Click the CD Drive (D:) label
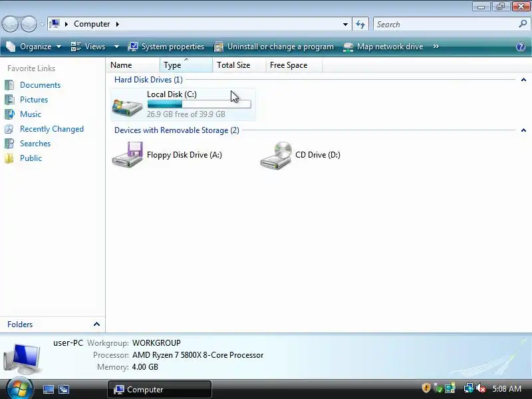The image size is (532, 399). pyautogui.click(x=318, y=155)
